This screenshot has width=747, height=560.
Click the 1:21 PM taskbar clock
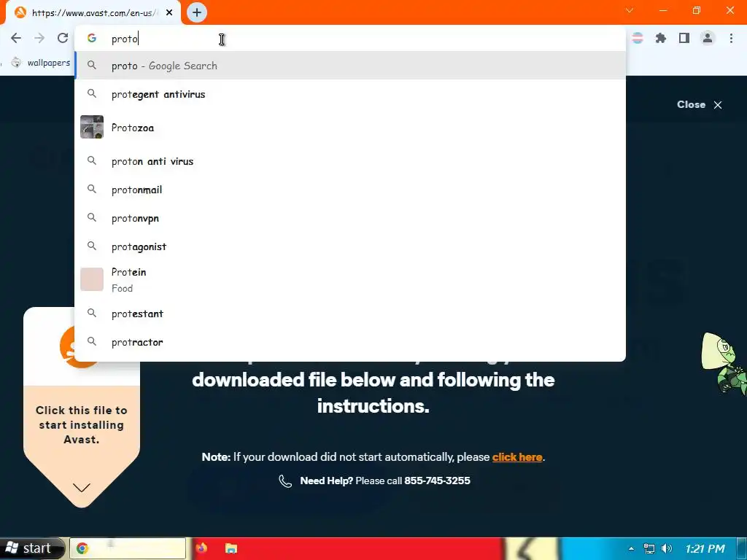(705, 548)
